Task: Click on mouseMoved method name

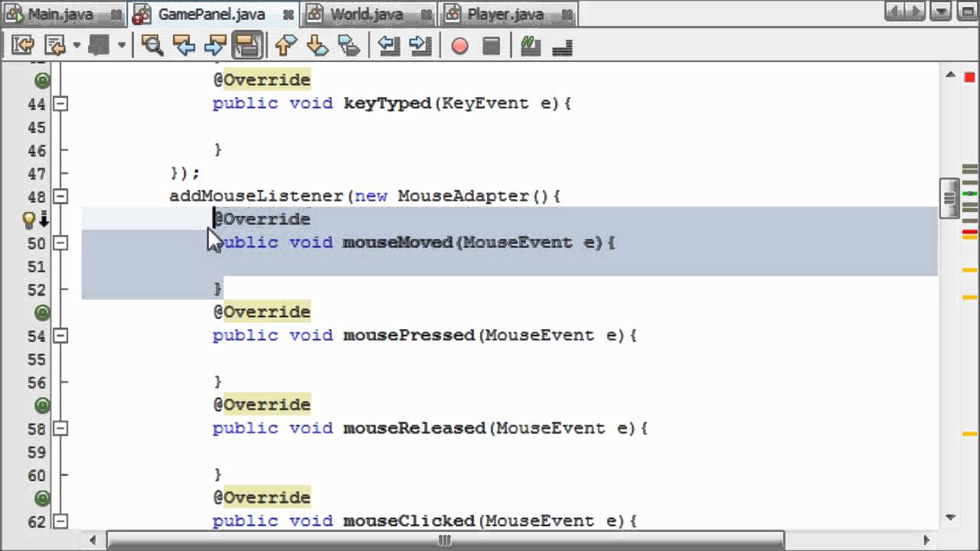Action: point(398,243)
